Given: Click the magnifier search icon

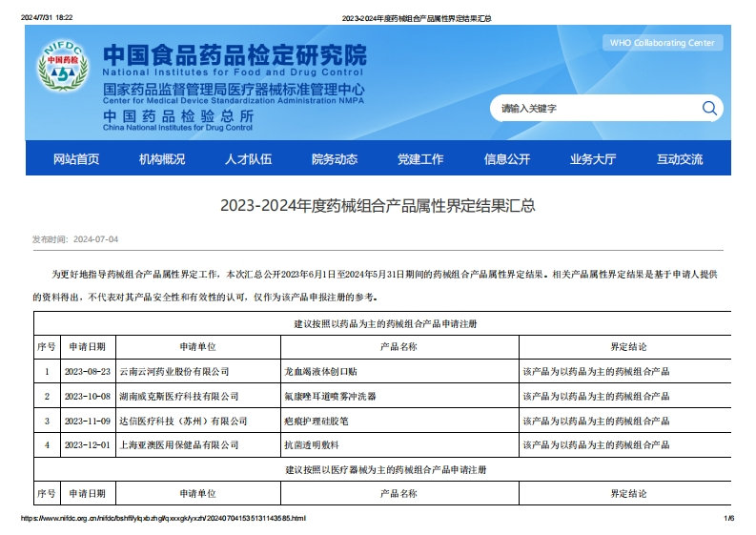Looking at the screenshot, I should [x=708, y=108].
